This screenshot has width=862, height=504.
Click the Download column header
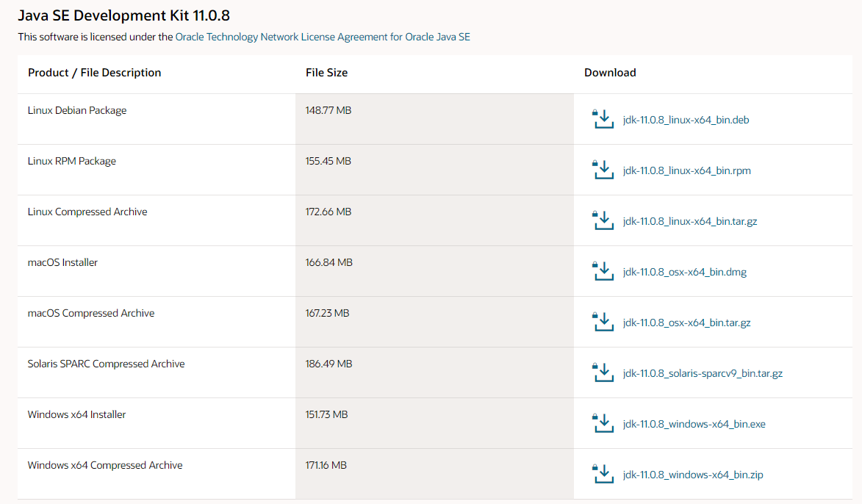tap(610, 73)
